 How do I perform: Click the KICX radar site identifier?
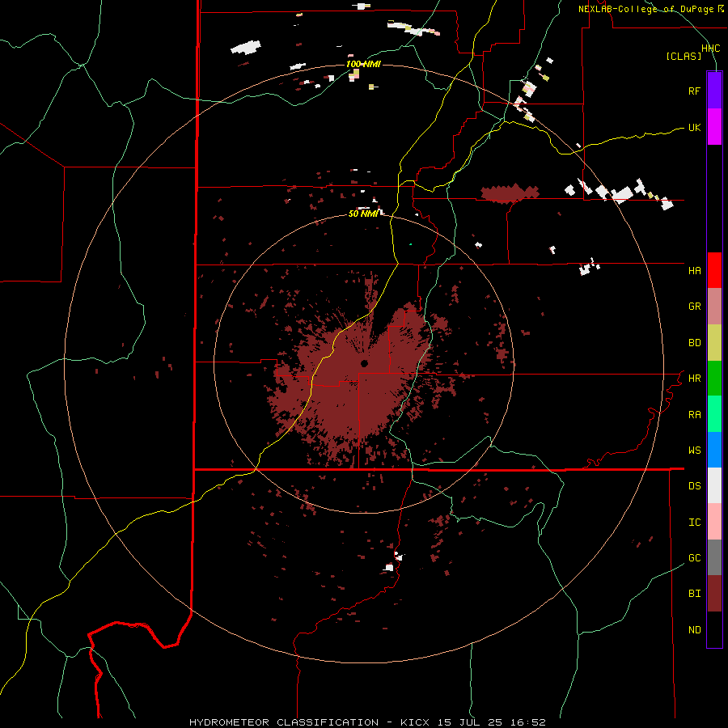(415, 722)
